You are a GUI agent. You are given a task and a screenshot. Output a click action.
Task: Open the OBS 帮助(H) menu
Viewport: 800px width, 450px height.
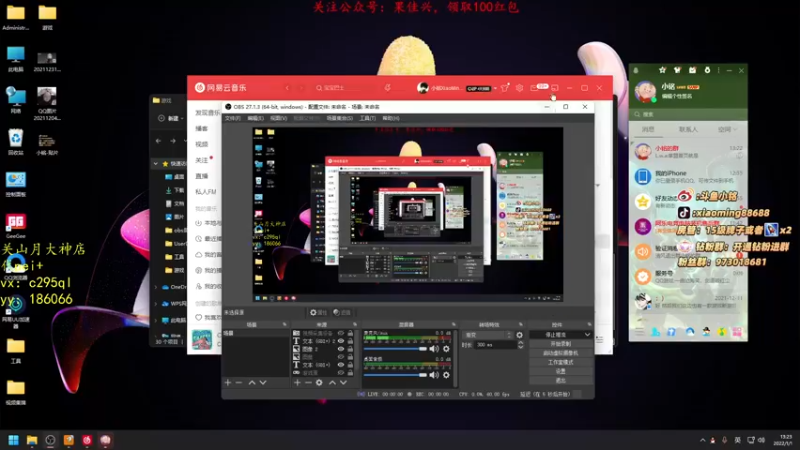point(390,118)
